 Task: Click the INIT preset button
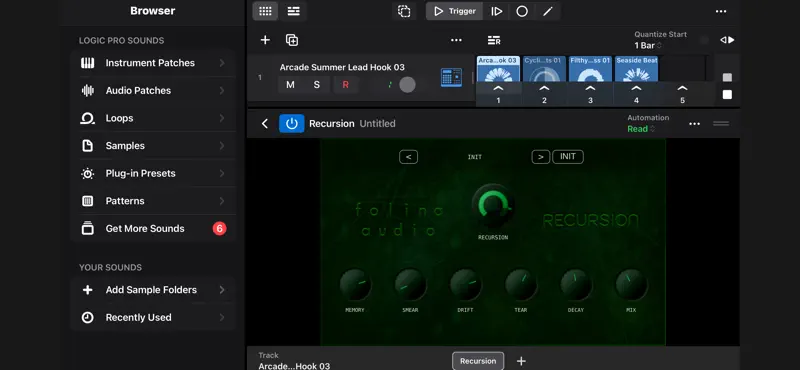[x=568, y=157]
